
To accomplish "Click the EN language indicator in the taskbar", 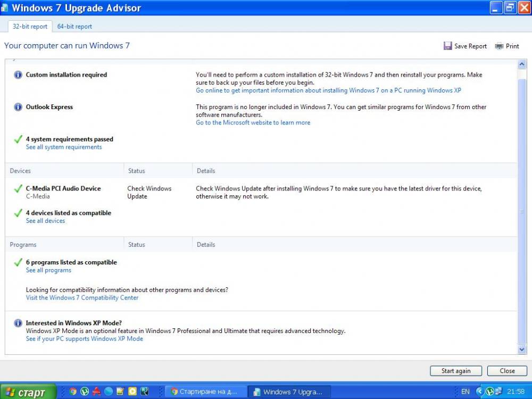I will pyautogui.click(x=465, y=392).
